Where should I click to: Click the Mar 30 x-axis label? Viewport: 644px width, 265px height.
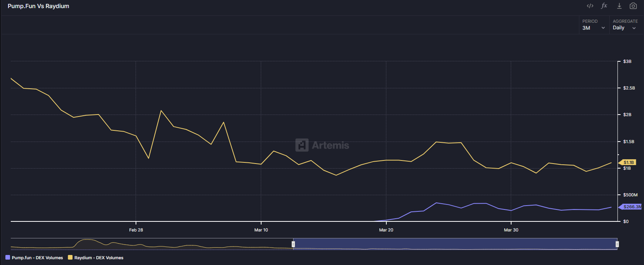tap(511, 230)
